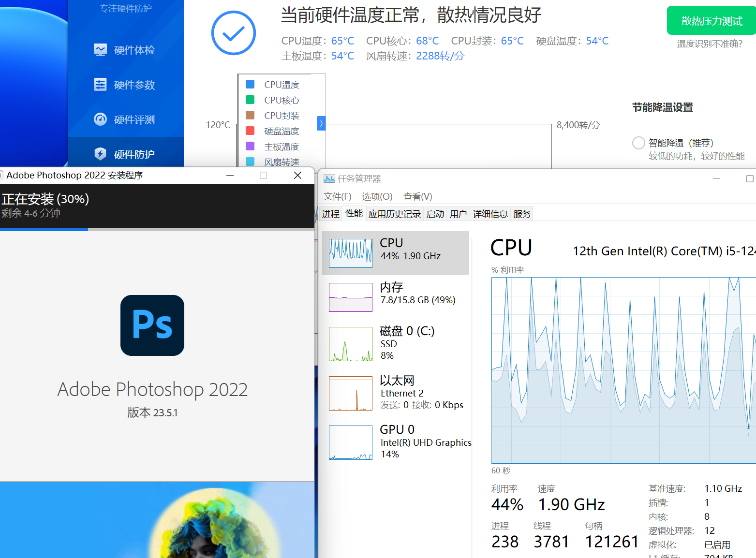This screenshot has height=558, width=756.
Task: Switch to 性能 tab
Action: pyautogui.click(x=354, y=213)
